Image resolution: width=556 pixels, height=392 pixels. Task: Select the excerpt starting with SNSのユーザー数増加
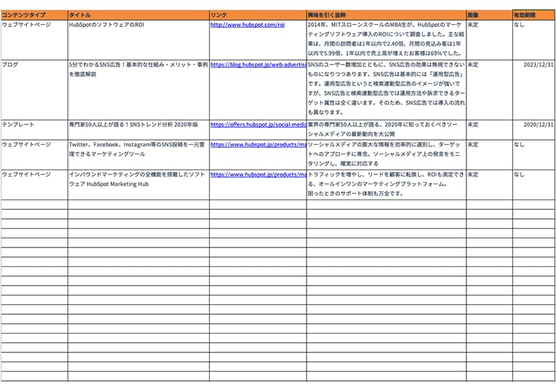386,90
